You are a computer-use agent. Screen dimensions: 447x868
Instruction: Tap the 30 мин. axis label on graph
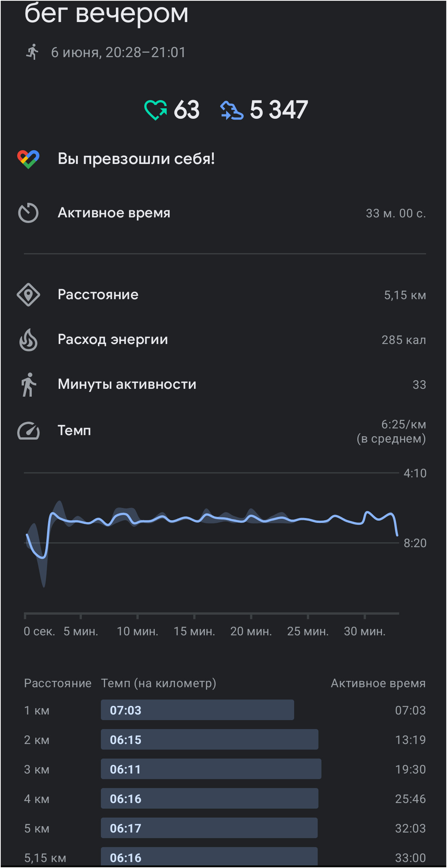[364, 631]
